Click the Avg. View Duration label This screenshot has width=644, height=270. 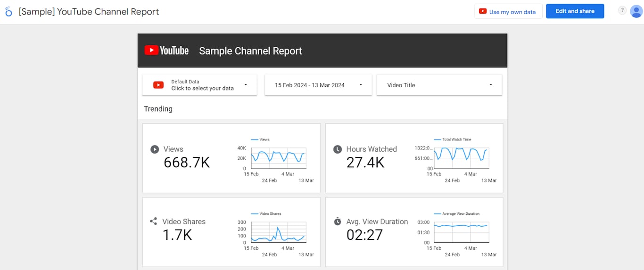point(377,221)
